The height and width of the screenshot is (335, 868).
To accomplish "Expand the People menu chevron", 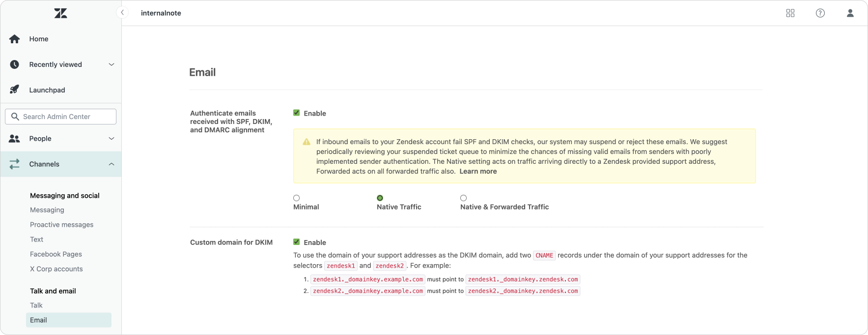I will click(112, 139).
